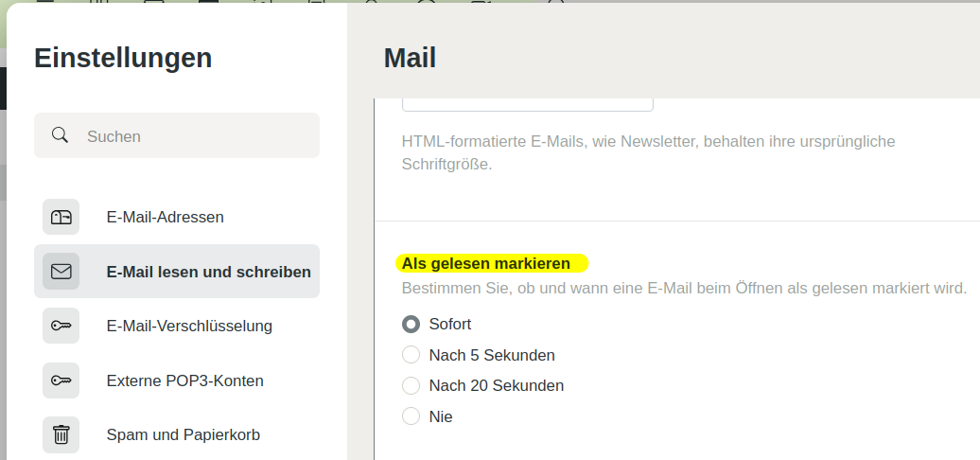980x460 pixels.
Task: Open the 'Externe POP3-Konten' label
Action: point(184,380)
